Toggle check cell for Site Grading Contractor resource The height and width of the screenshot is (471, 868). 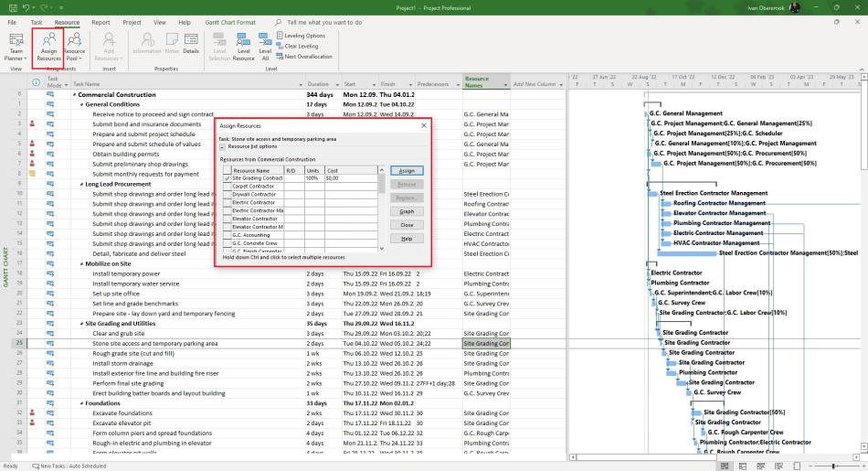227,178
